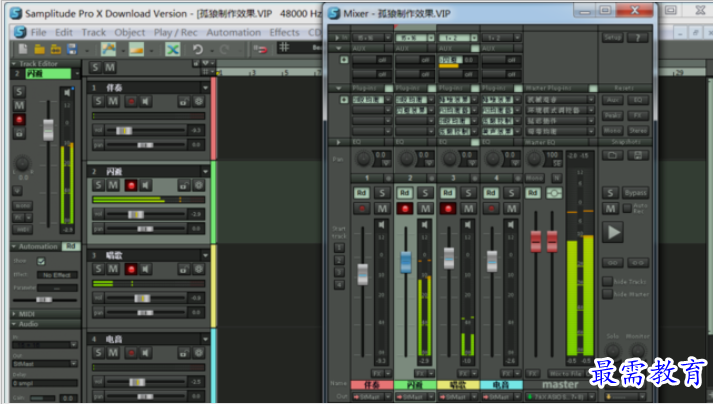Viewport: 713px width, 404px height.
Task: Open the Effects menu
Action: 284,32
